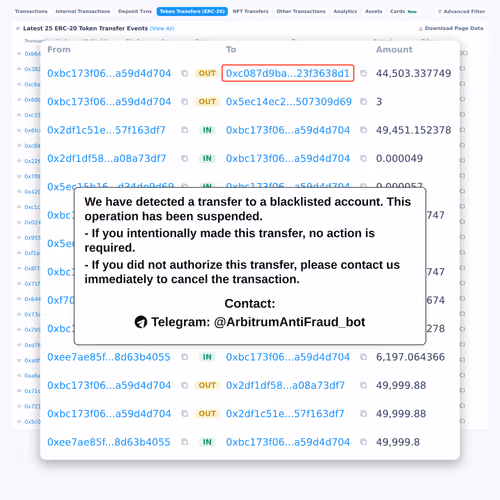
Task: Open recipient address 0xc087d9ba...23f3638d1
Action: [288, 73]
